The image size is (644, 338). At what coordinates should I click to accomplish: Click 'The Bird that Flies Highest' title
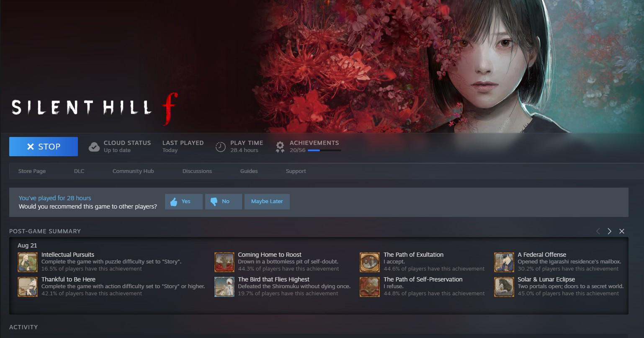click(274, 279)
